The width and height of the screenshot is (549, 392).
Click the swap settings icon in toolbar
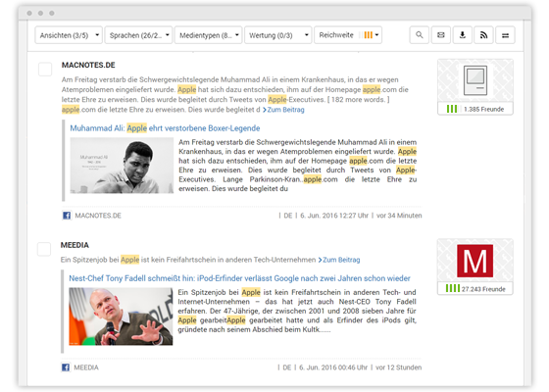[505, 35]
